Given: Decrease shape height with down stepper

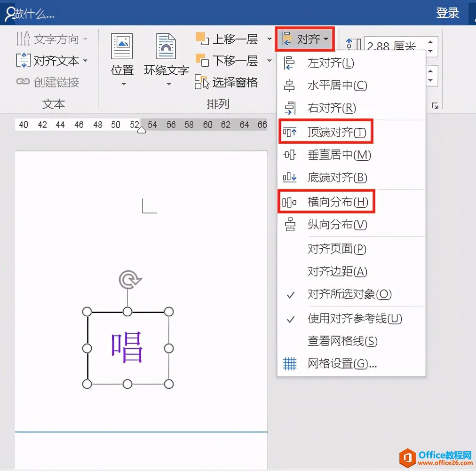Looking at the screenshot, I should [x=430, y=51].
